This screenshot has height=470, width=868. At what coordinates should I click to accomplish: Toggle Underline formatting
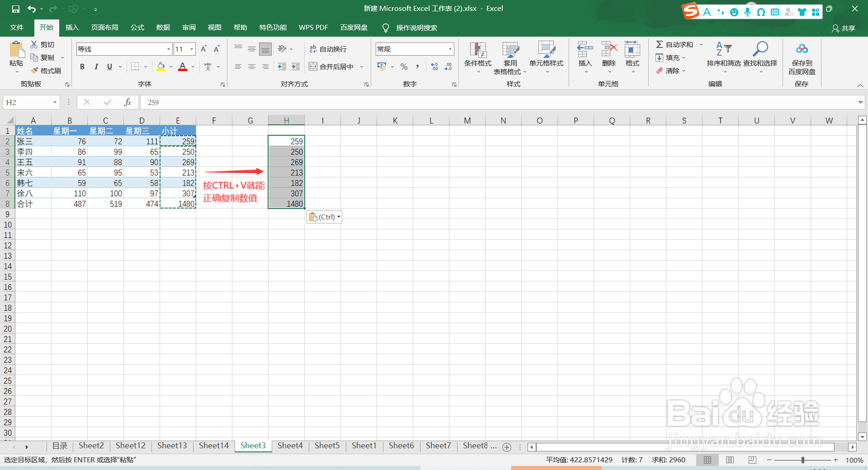(109, 66)
